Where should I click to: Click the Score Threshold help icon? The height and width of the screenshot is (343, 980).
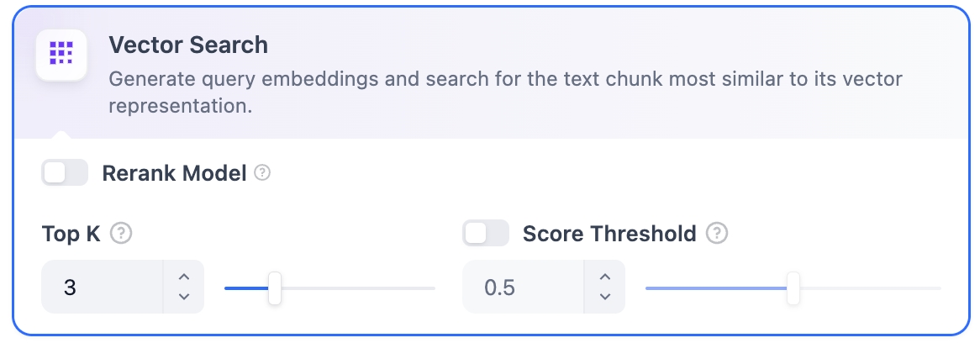pyautogui.click(x=717, y=233)
